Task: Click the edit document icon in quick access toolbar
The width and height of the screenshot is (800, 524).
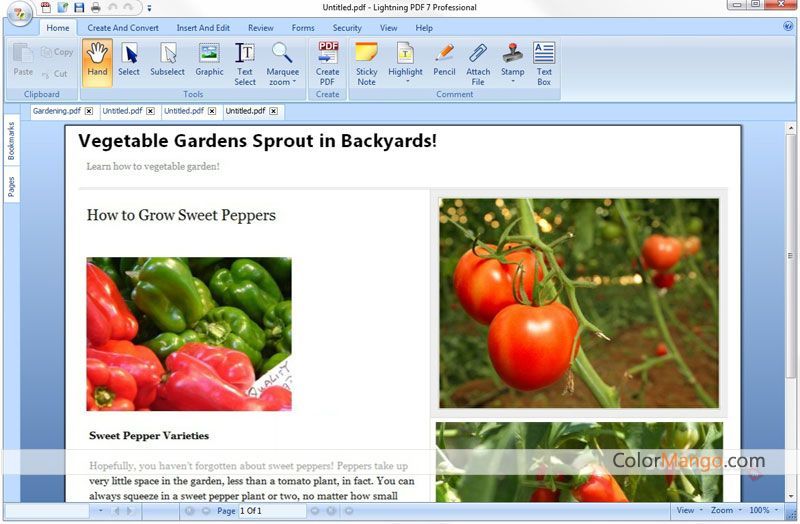Action: point(63,7)
